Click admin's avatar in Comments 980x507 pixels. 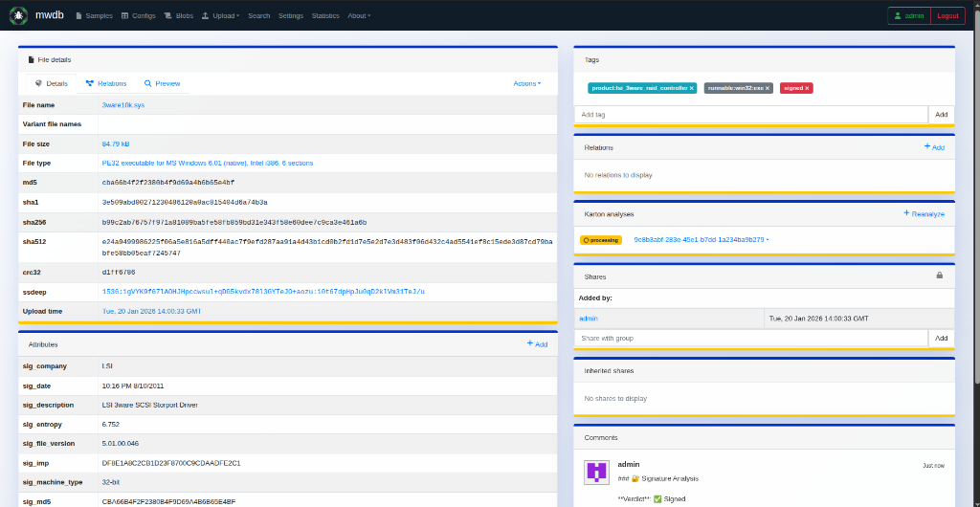(x=597, y=471)
